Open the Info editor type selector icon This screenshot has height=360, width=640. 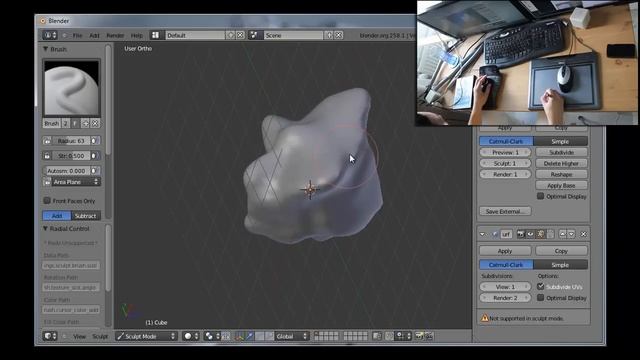click(x=49, y=36)
